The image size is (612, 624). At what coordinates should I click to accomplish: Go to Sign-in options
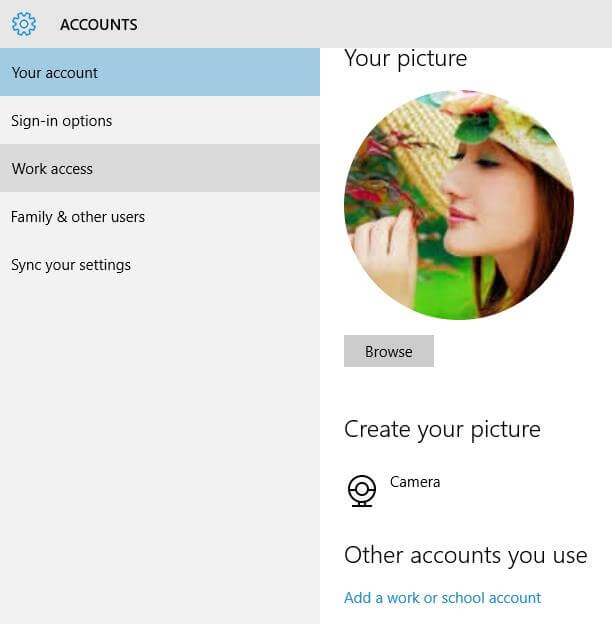pyautogui.click(x=160, y=121)
